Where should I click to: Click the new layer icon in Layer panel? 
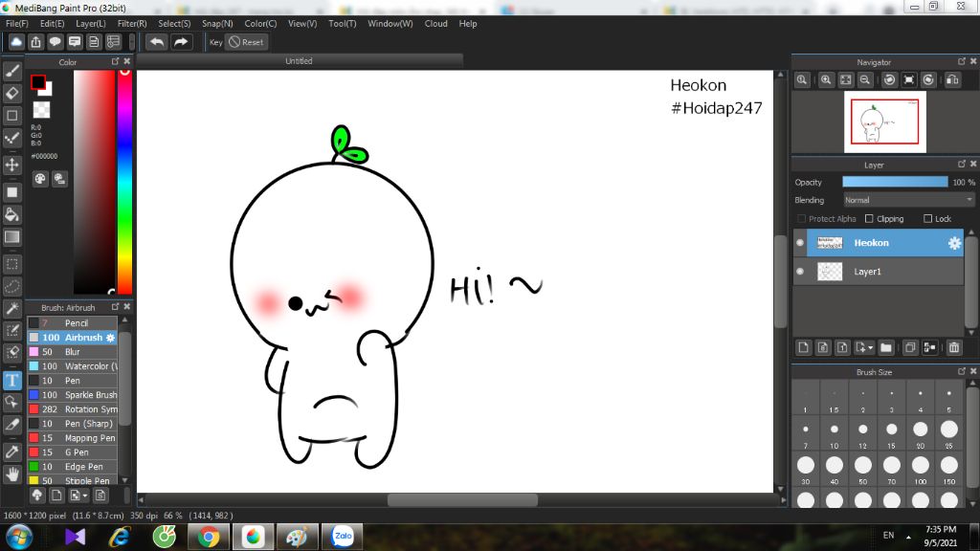[x=804, y=347]
